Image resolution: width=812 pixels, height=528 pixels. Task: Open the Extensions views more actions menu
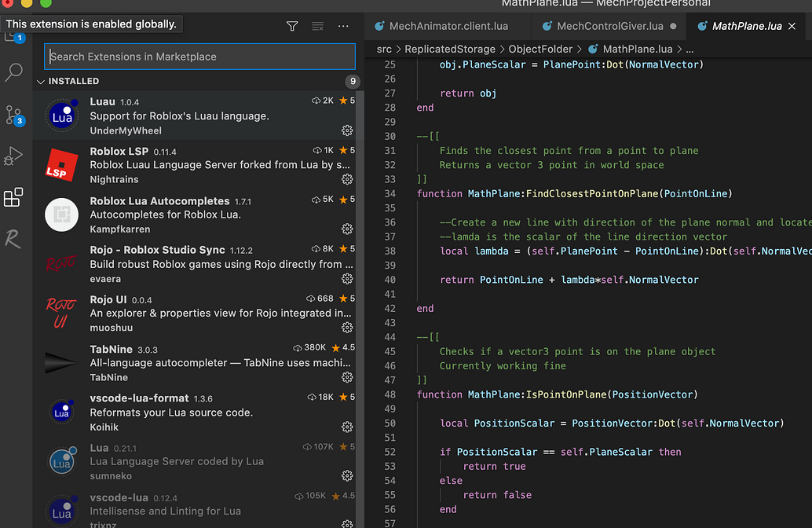coord(343,26)
